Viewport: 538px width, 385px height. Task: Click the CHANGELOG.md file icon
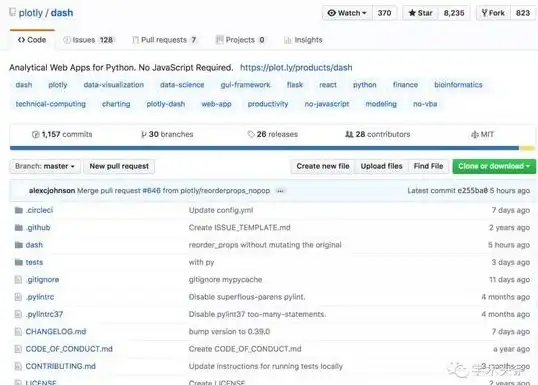pyautogui.click(x=18, y=331)
